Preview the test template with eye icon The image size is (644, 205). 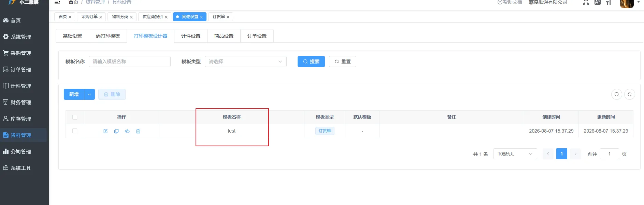127,131
